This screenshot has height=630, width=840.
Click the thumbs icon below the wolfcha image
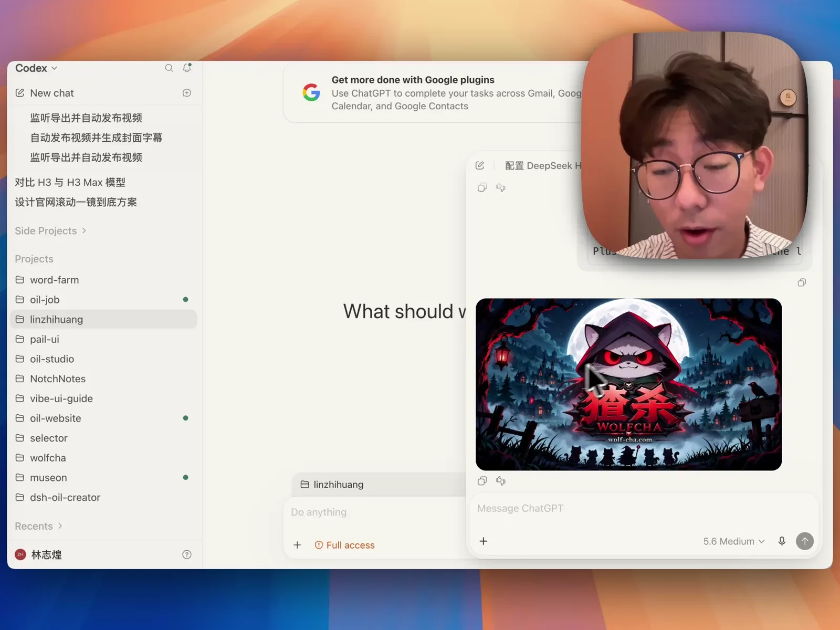501,481
